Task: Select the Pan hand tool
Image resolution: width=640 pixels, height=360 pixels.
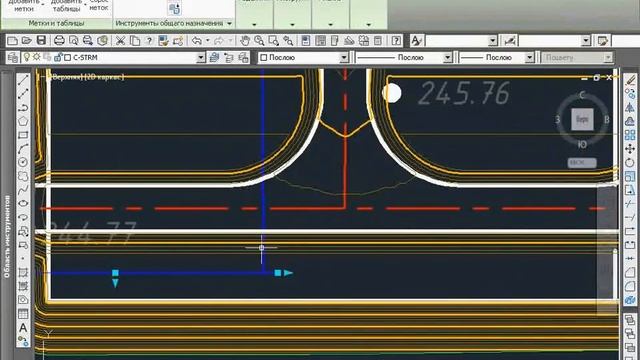Action: (x=244, y=40)
